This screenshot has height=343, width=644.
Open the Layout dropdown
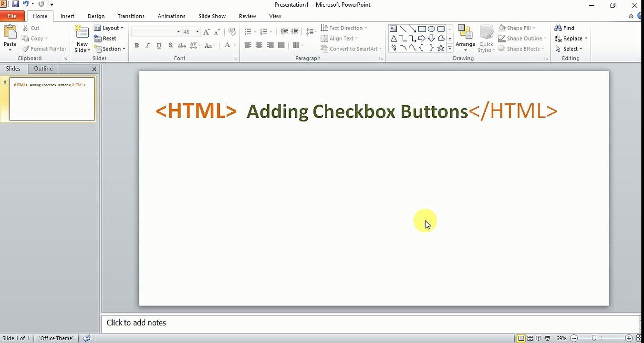point(109,28)
